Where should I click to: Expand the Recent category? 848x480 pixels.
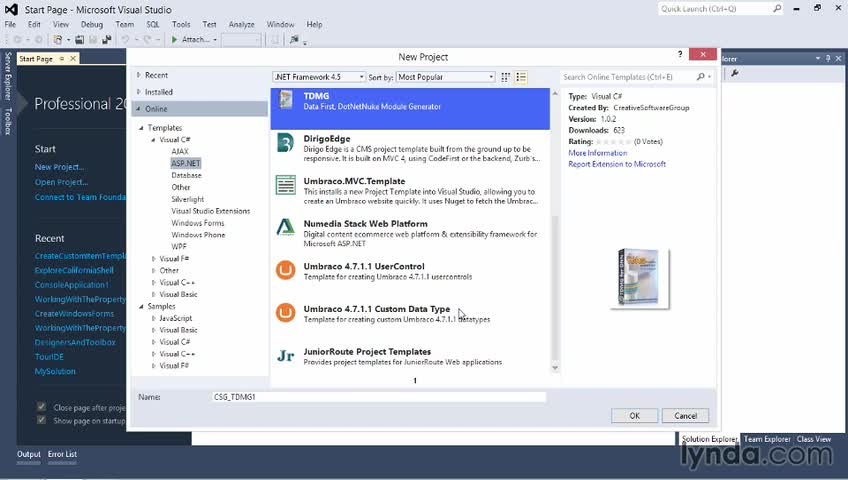(x=139, y=75)
